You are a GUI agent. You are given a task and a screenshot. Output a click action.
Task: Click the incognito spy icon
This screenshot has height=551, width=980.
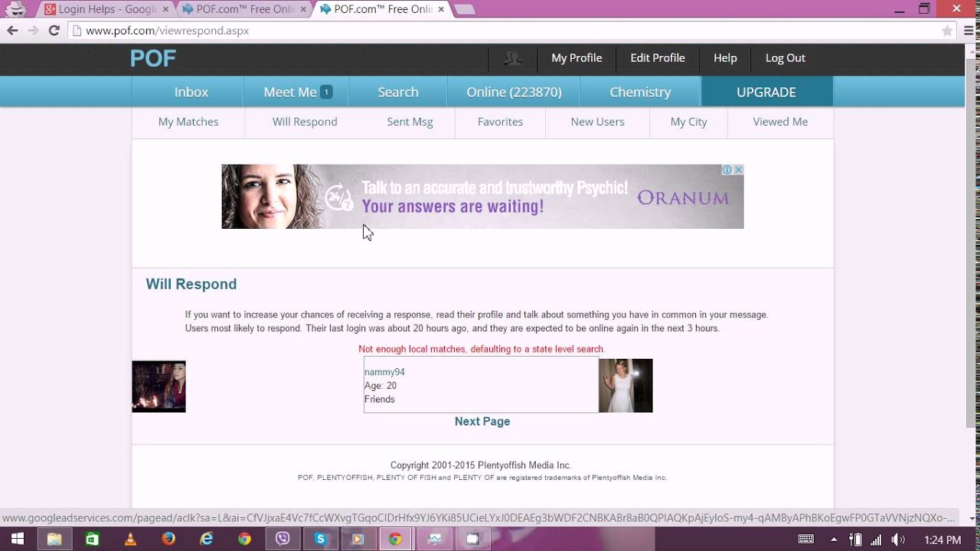pos(15,8)
